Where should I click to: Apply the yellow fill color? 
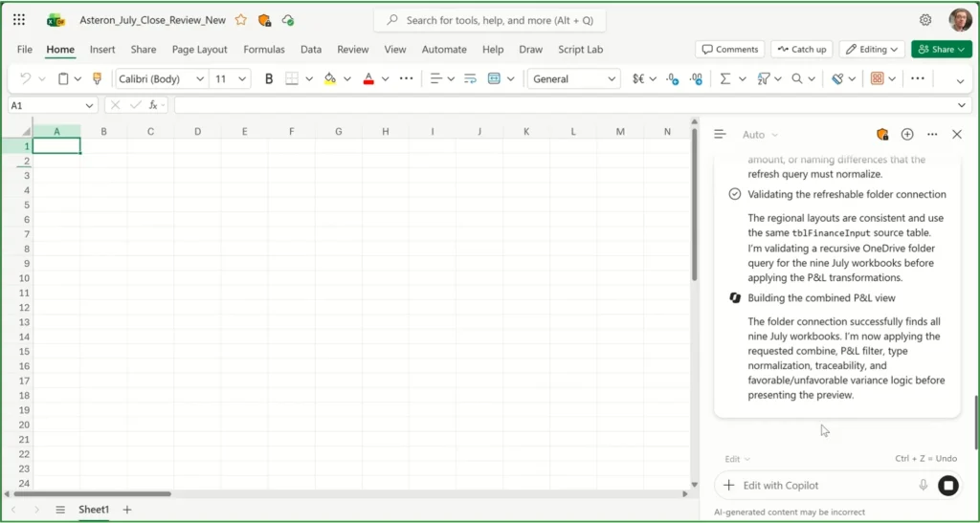point(330,78)
